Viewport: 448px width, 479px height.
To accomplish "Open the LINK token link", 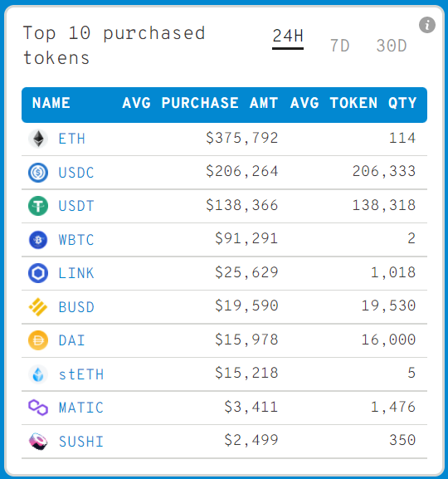I will click(x=76, y=273).
